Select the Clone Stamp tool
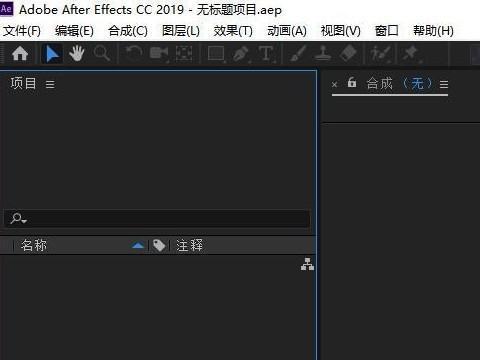This screenshot has width=480, height=360. point(323,54)
